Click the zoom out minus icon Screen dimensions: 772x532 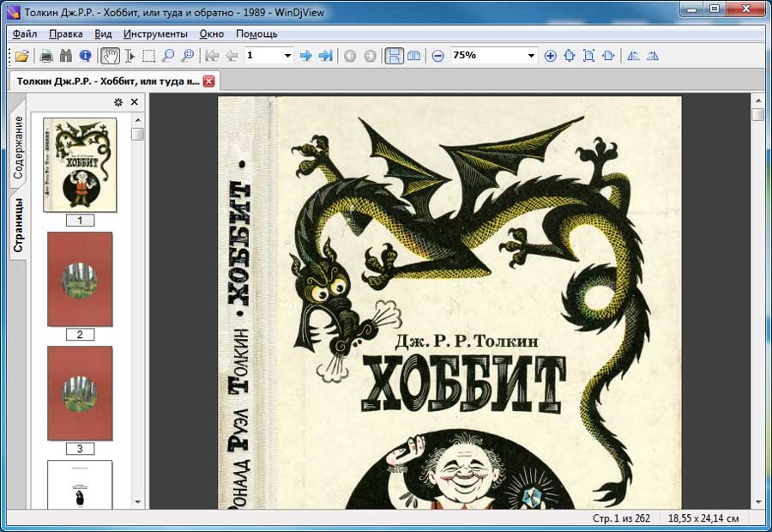(437, 56)
